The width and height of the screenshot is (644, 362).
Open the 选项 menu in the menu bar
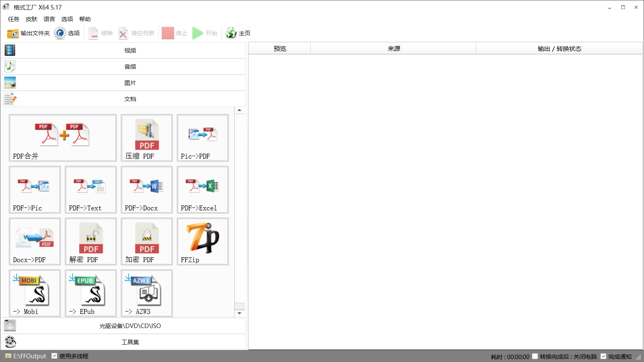67,19
